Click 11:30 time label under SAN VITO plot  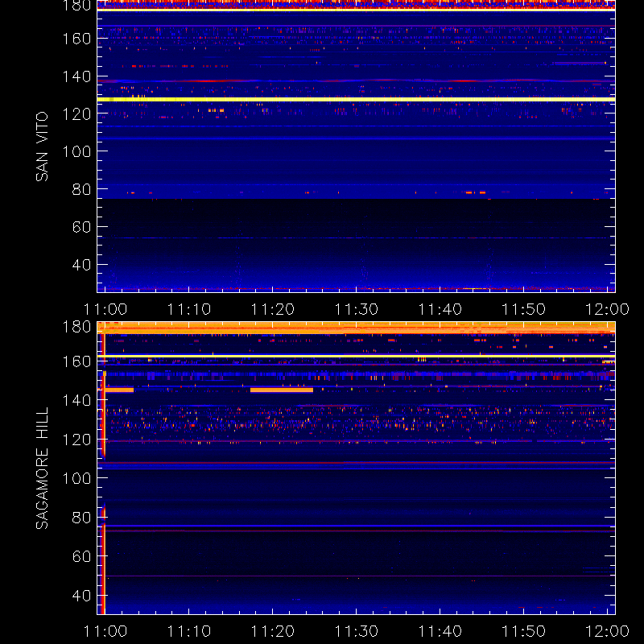[x=357, y=309]
